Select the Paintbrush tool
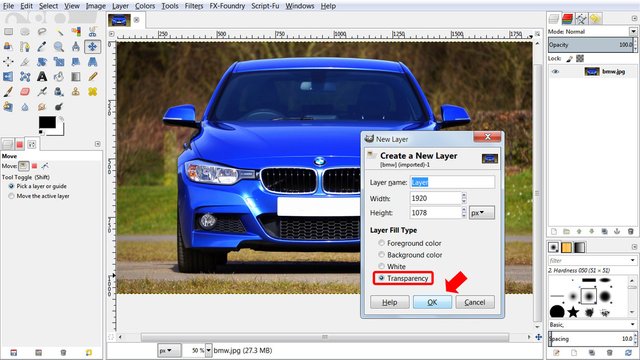The height and width of the screenshot is (360, 640). tap(8, 91)
